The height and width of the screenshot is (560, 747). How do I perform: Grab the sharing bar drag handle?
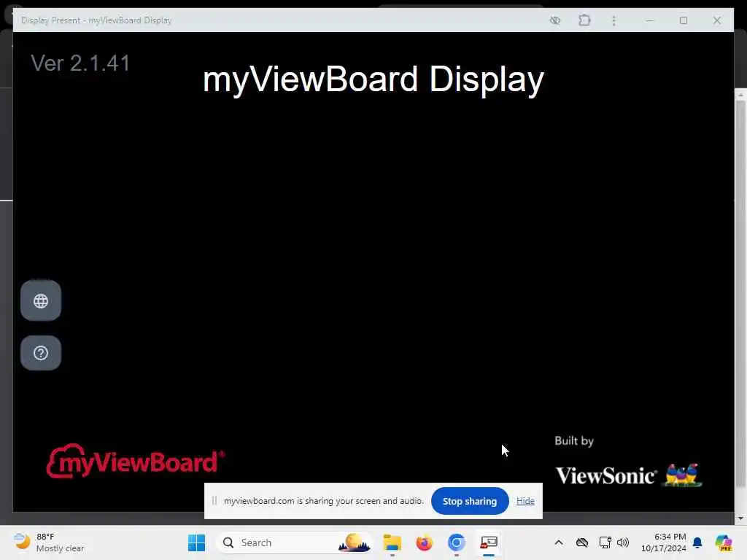tap(214, 500)
